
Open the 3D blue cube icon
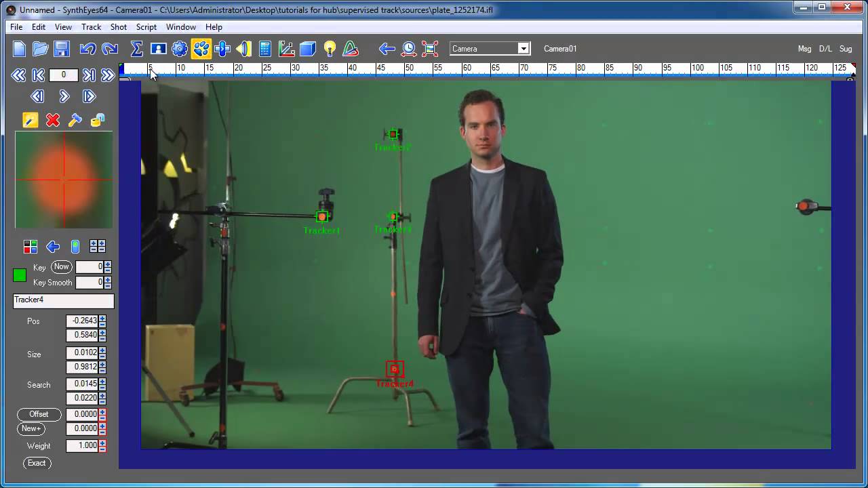click(x=308, y=49)
